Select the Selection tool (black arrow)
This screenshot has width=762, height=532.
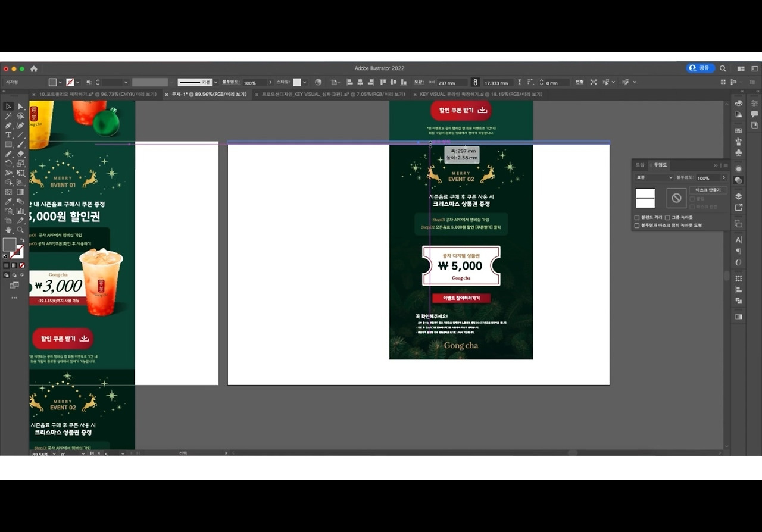pos(8,107)
